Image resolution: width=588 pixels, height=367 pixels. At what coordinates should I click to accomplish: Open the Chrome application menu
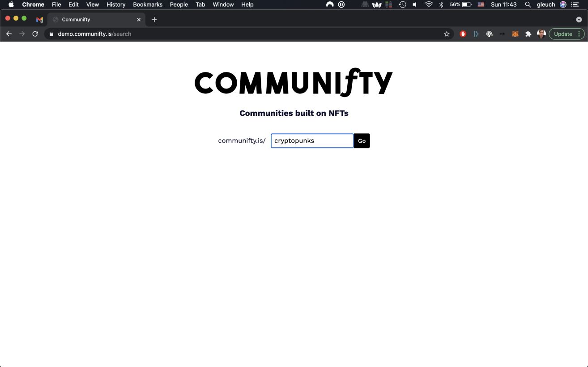(33, 4)
